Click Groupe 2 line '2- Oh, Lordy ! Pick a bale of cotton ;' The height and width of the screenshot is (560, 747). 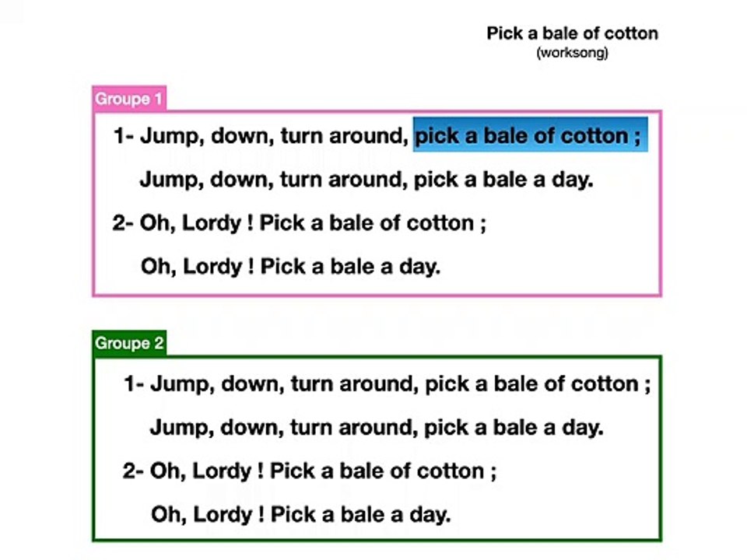point(310,471)
